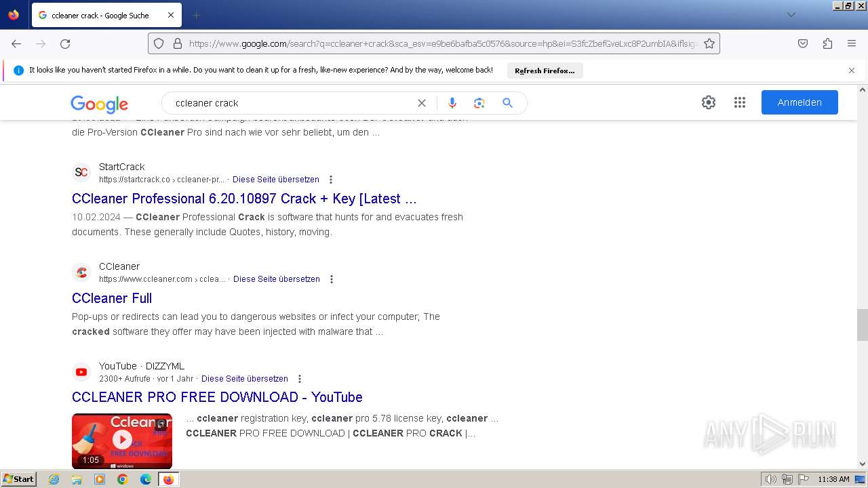Reload the page with refresh icon

click(65, 43)
